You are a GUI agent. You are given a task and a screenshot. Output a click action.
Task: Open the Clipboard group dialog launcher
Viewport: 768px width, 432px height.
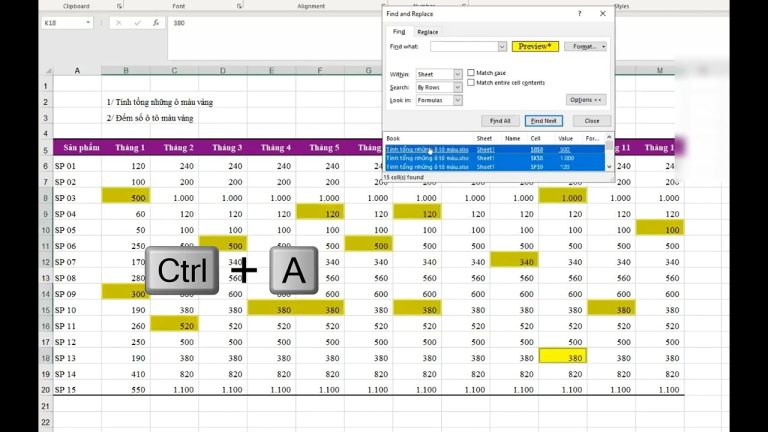pos(120,6)
